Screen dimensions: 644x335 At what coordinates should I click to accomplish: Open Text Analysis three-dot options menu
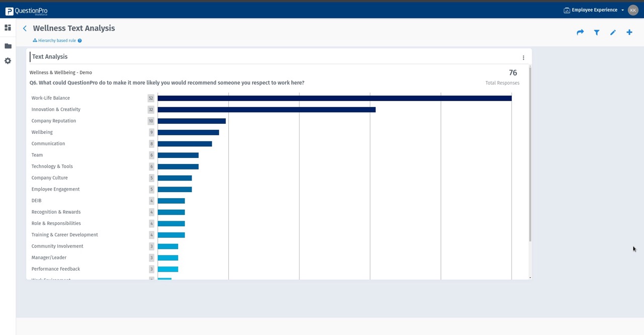pos(523,58)
